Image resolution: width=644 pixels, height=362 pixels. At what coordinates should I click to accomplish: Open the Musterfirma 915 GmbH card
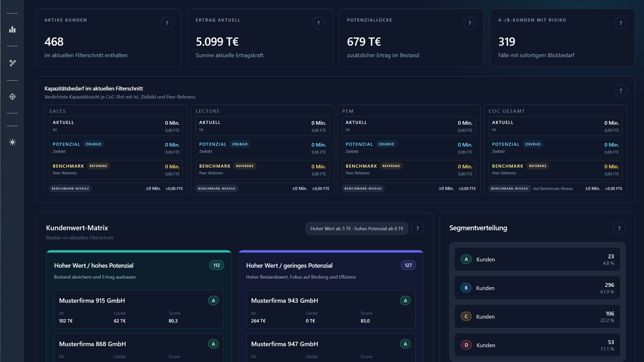point(139,310)
